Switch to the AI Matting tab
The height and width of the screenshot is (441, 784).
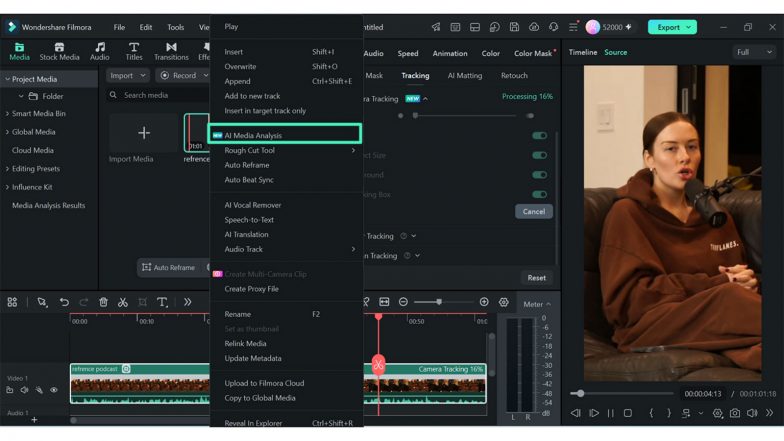(x=464, y=76)
